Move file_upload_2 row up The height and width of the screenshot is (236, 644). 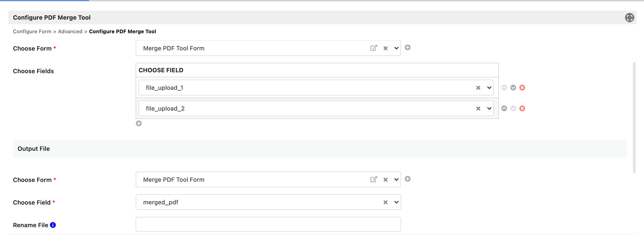(x=504, y=108)
